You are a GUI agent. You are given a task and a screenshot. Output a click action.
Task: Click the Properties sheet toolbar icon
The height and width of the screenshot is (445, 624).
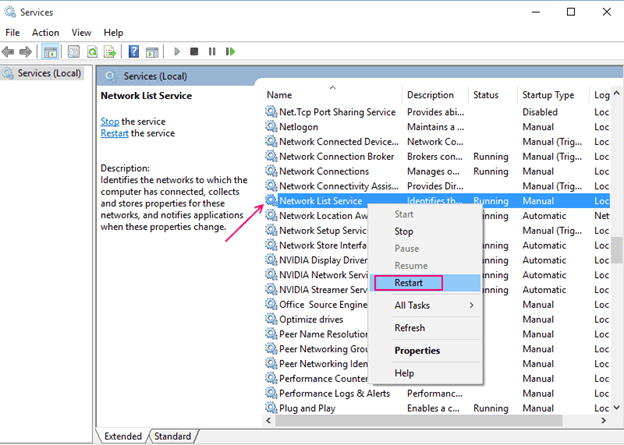click(74, 52)
